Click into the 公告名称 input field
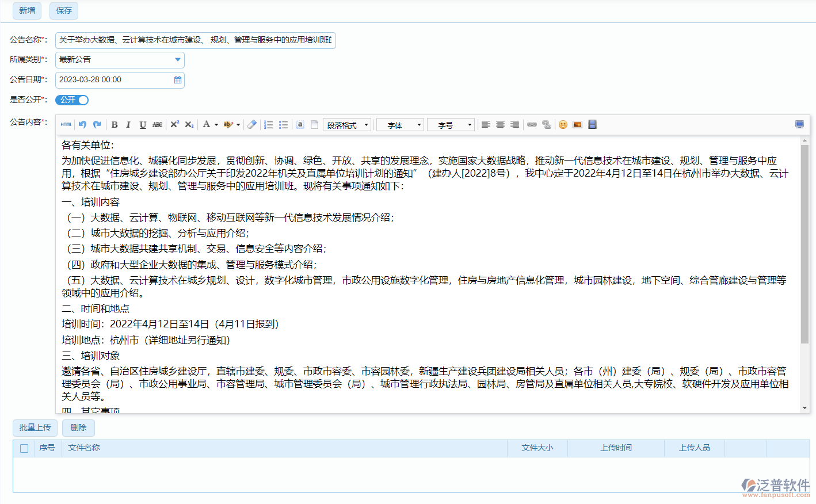The width and height of the screenshot is (816, 504). coord(195,40)
